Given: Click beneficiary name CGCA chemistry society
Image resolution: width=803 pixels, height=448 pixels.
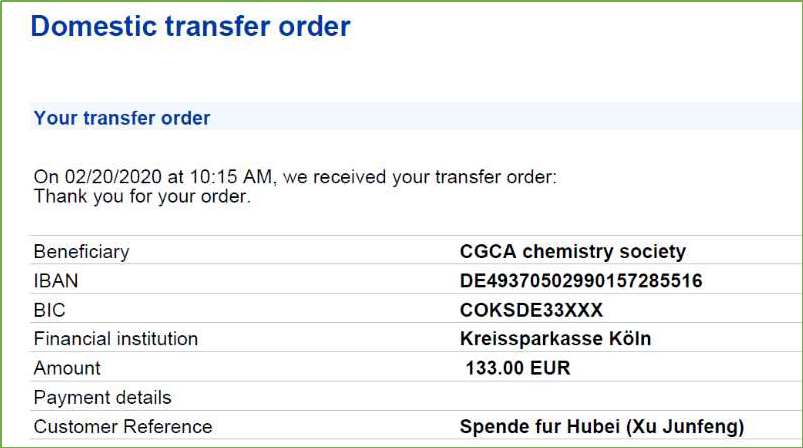Looking at the screenshot, I should [x=573, y=251].
